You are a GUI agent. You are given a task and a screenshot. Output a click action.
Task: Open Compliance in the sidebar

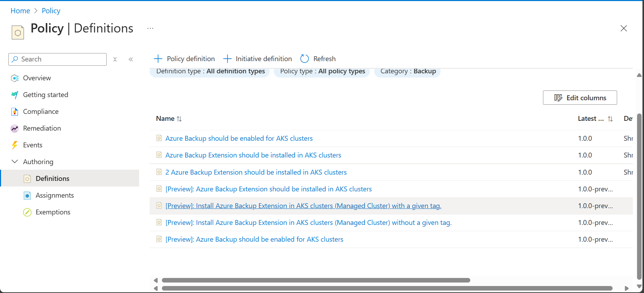41,111
